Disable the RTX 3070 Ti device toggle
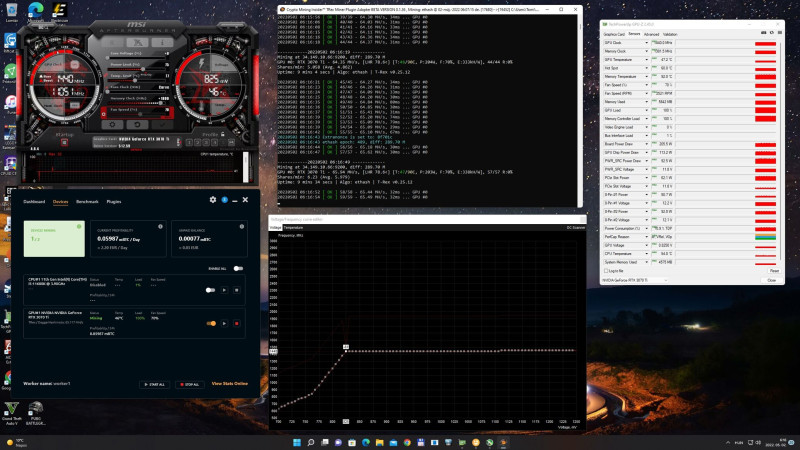The image size is (800, 450). pos(211,323)
